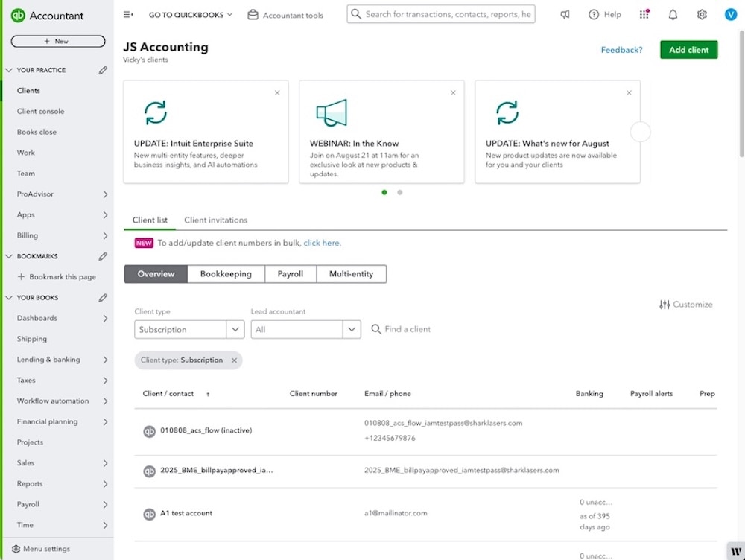The width and height of the screenshot is (745, 560).
Task: Switch to the Bookkeeping view
Action: (x=226, y=273)
